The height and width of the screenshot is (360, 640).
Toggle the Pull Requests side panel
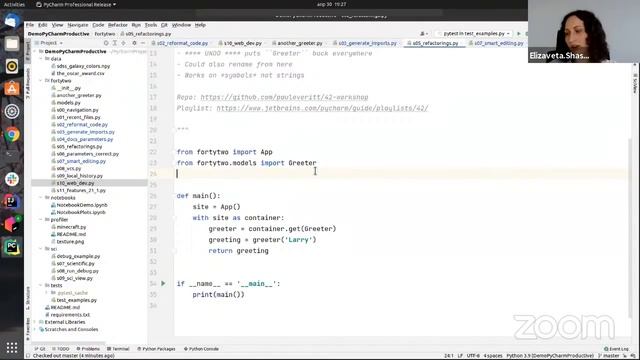pyautogui.click(x=28, y=84)
